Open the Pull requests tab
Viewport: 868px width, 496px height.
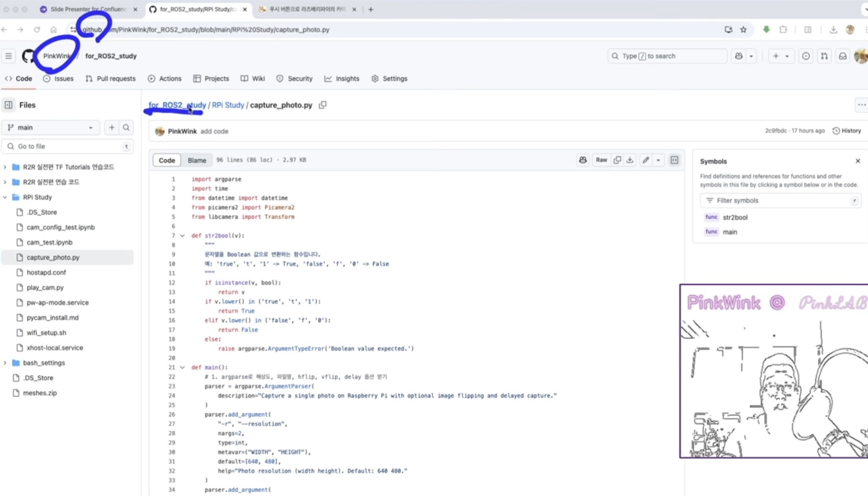tap(110, 78)
